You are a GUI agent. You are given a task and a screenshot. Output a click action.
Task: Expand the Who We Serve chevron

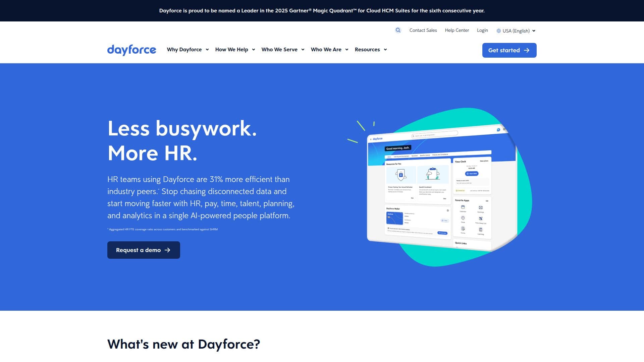303,50
